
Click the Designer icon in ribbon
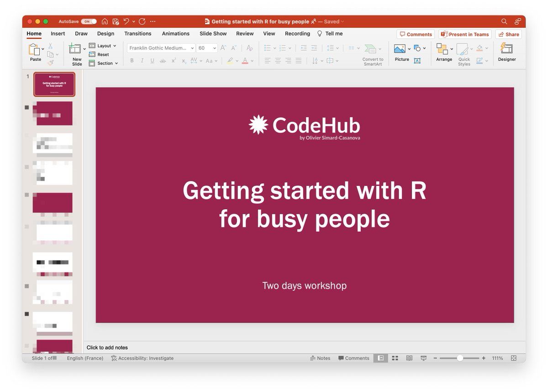(x=506, y=49)
